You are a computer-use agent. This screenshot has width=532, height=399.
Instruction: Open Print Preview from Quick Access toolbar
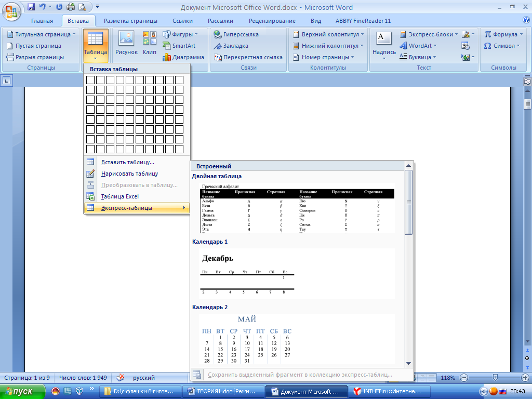pyautogui.click(x=82, y=6)
